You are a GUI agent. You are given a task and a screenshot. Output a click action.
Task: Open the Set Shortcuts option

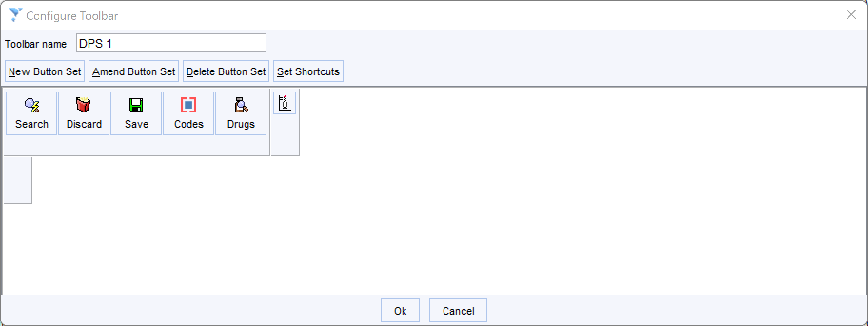pos(308,71)
